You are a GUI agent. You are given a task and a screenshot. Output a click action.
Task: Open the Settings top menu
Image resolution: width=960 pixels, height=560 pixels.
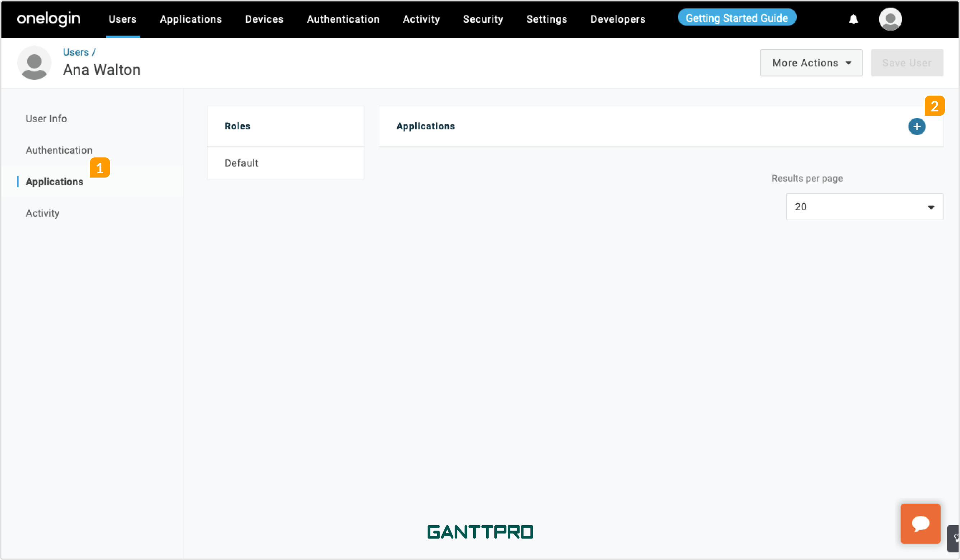547,19
